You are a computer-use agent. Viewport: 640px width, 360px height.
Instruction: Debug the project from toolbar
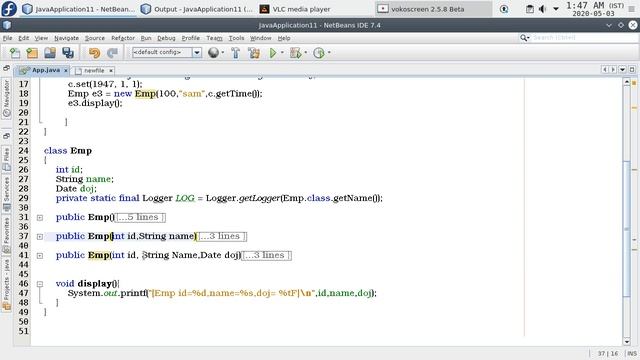[x=295, y=53]
